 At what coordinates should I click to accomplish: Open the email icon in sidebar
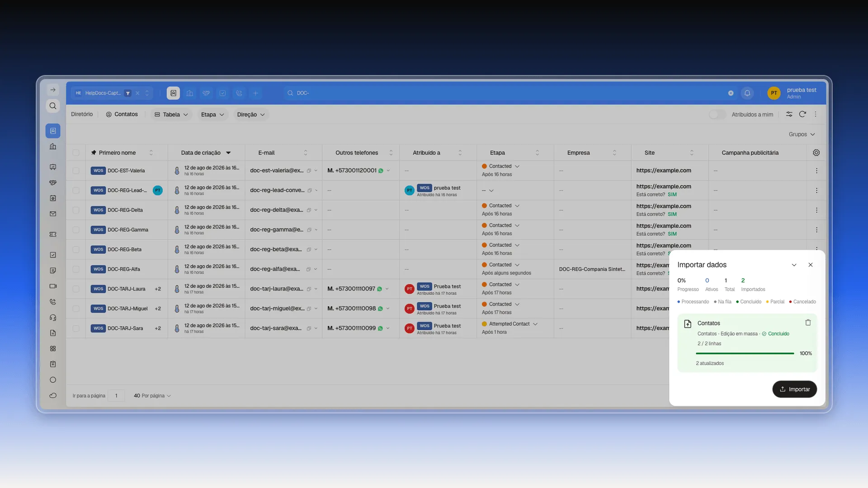[x=53, y=214]
